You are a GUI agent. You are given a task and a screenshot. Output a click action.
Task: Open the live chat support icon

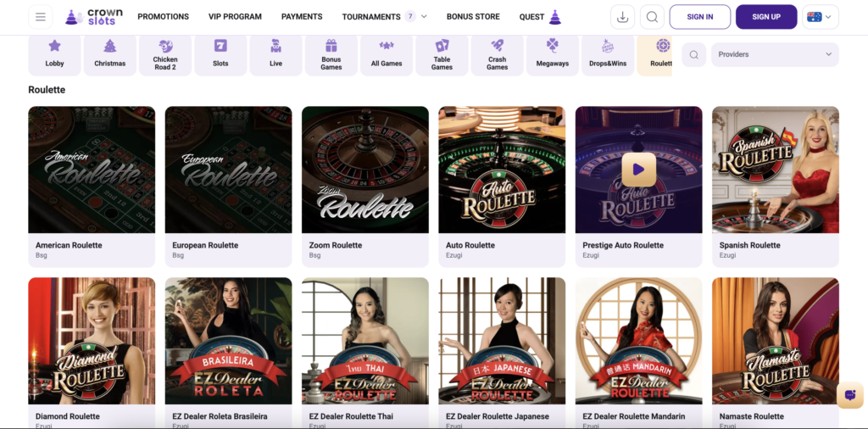click(849, 395)
